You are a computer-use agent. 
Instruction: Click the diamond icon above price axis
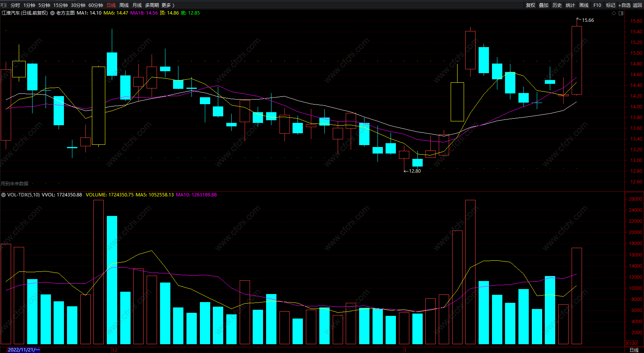[x=614, y=13]
